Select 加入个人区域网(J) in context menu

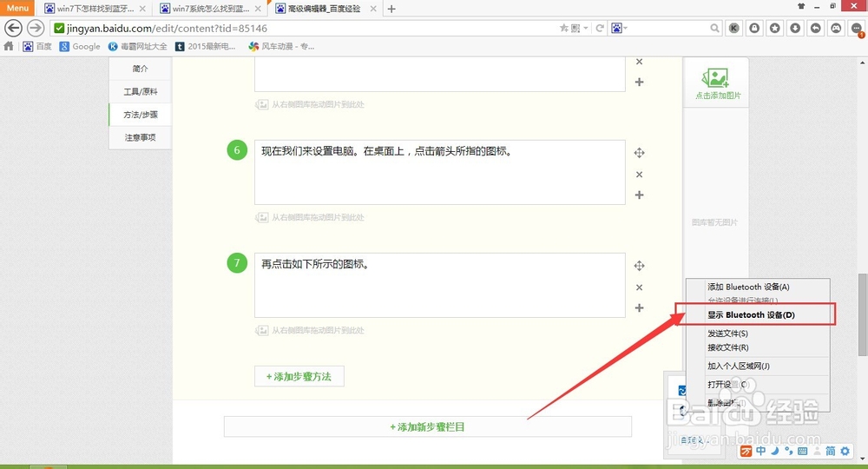tap(739, 366)
